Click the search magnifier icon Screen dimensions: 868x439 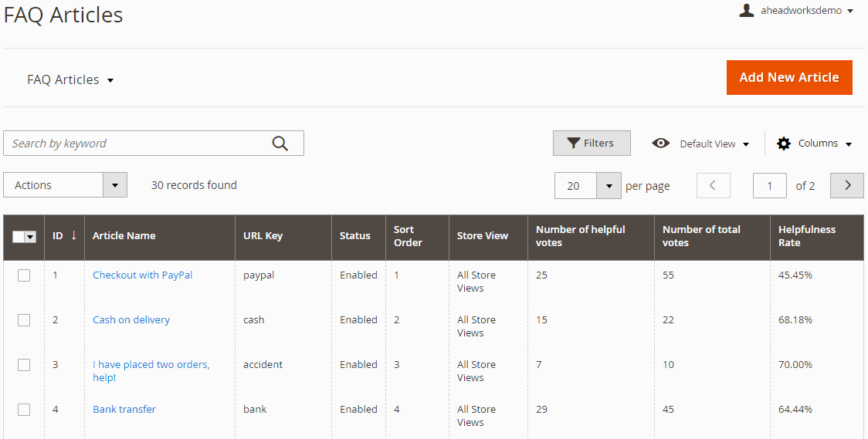pos(280,144)
